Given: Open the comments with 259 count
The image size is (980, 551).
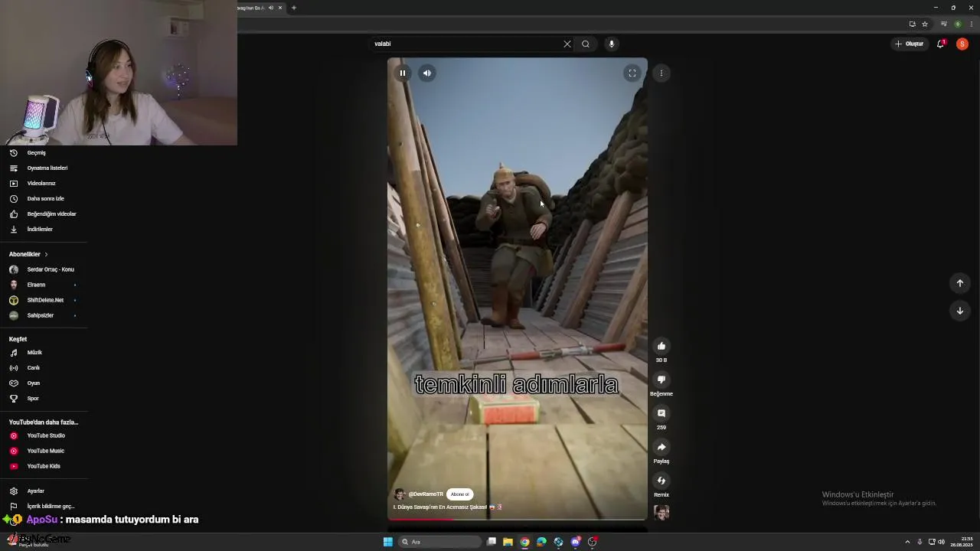Looking at the screenshot, I should coord(661,413).
